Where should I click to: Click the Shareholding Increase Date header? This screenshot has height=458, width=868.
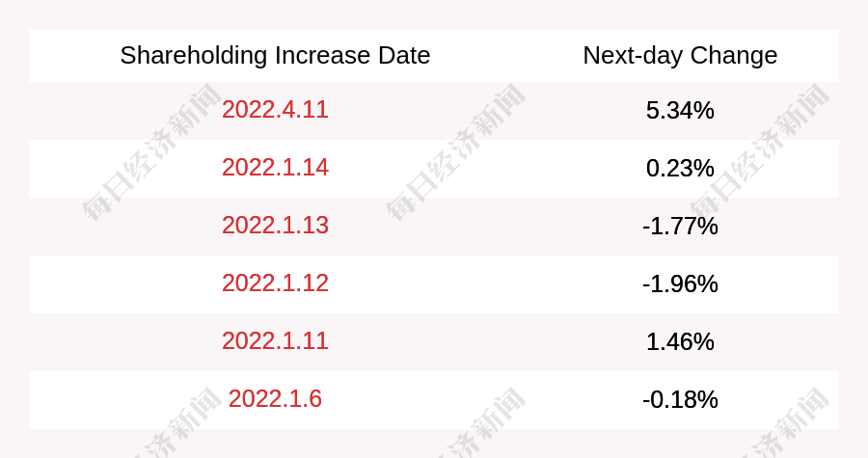(x=275, y=55)
